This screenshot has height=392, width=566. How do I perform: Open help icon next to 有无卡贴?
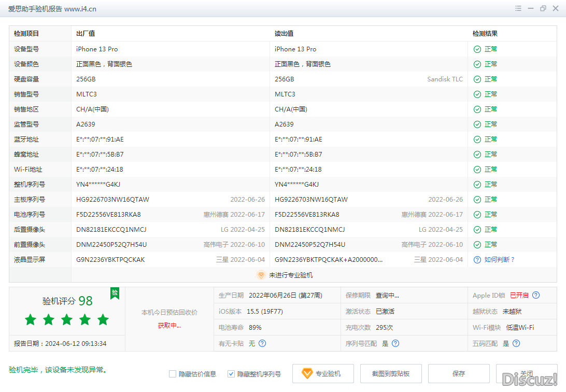262,343
